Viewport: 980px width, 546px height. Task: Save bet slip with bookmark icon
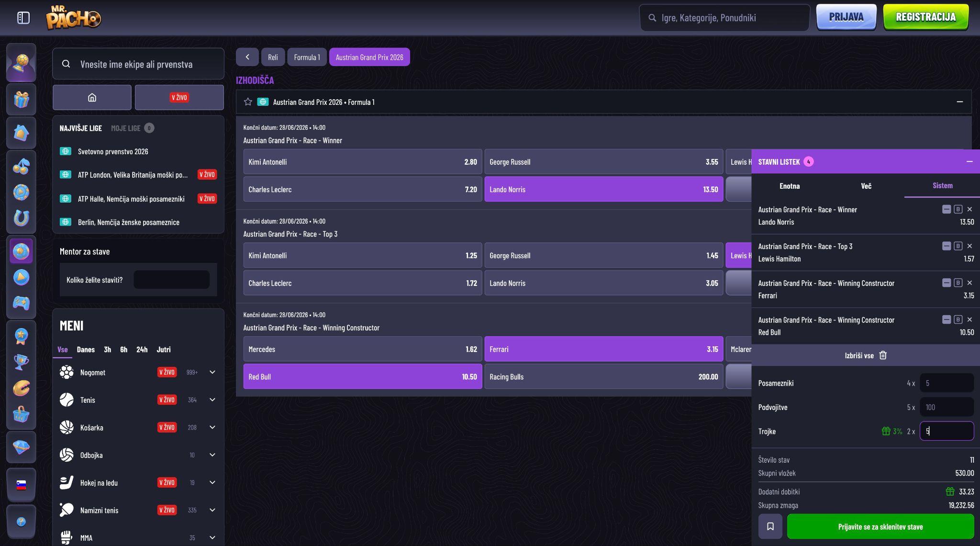(x=770, y=526)
